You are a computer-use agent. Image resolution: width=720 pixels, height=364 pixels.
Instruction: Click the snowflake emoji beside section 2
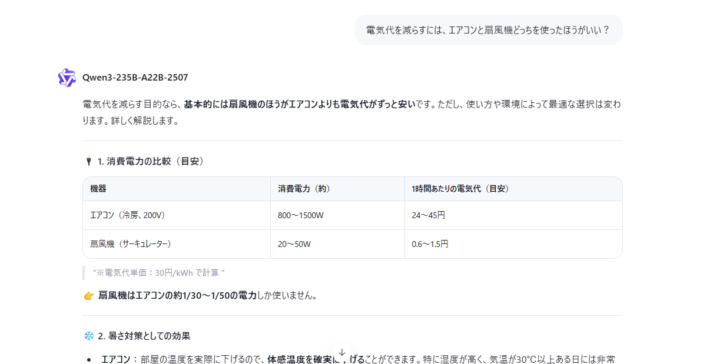[x=89, y=336]
